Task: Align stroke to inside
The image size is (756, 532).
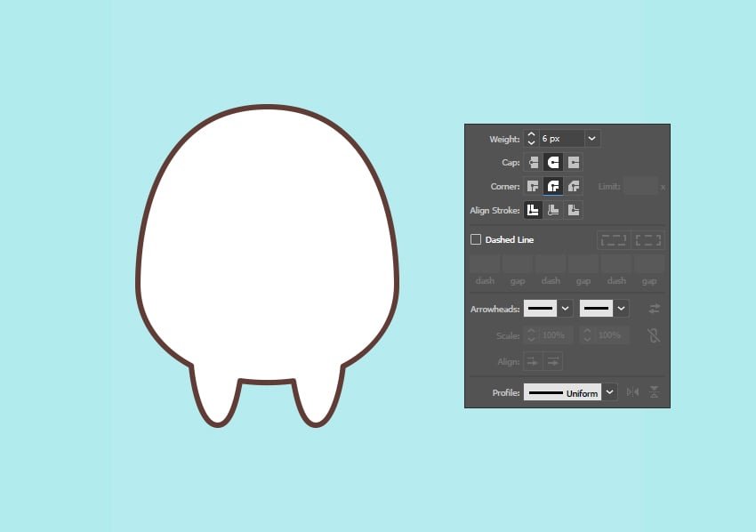Action: 553,211
